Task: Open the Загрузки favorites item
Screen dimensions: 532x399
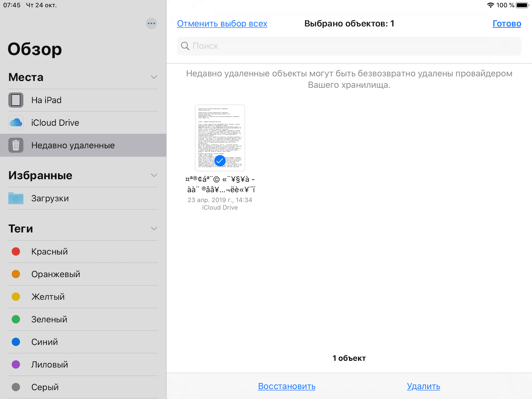Action: 50,199
